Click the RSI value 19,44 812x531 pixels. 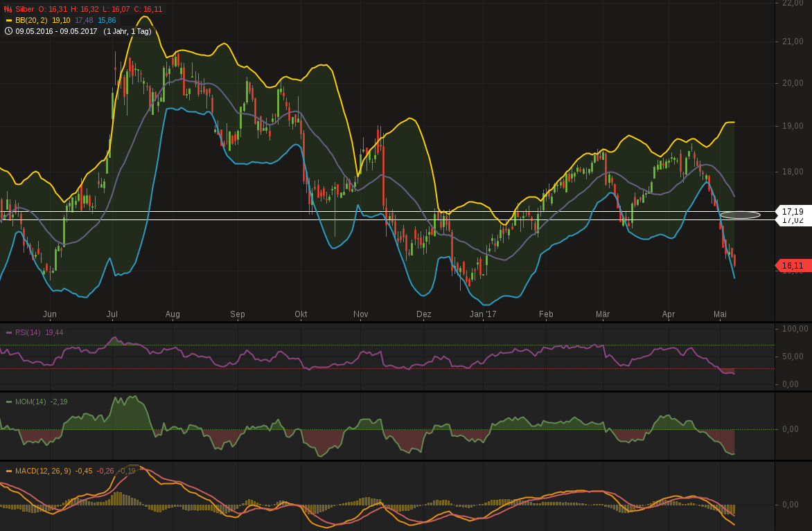tap(54, 332)
